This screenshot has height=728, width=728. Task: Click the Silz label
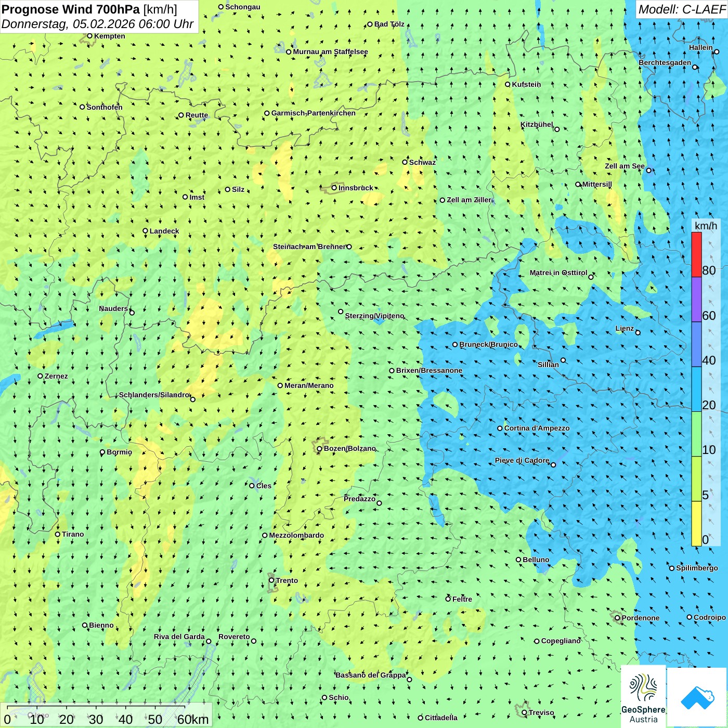(238, 189)
